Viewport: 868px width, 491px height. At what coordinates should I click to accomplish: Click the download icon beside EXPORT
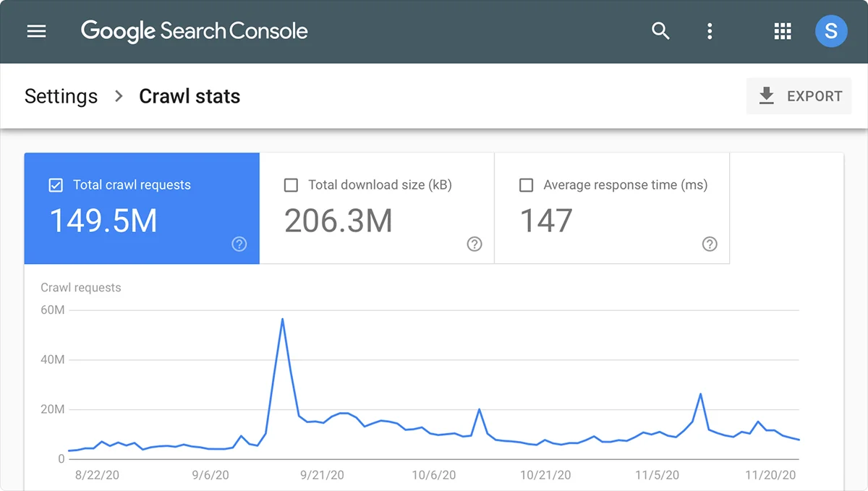tap(765, 95)
